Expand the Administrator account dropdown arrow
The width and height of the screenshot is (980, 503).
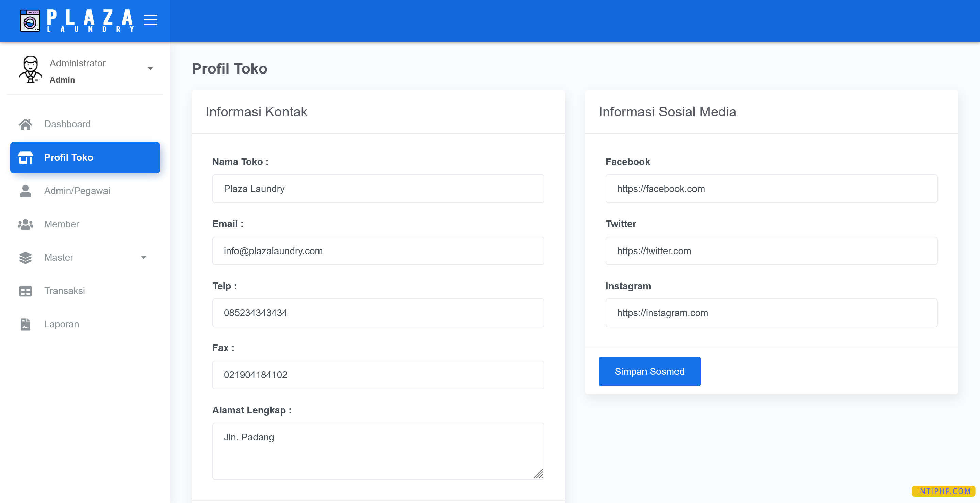click(x=150, y=69)
